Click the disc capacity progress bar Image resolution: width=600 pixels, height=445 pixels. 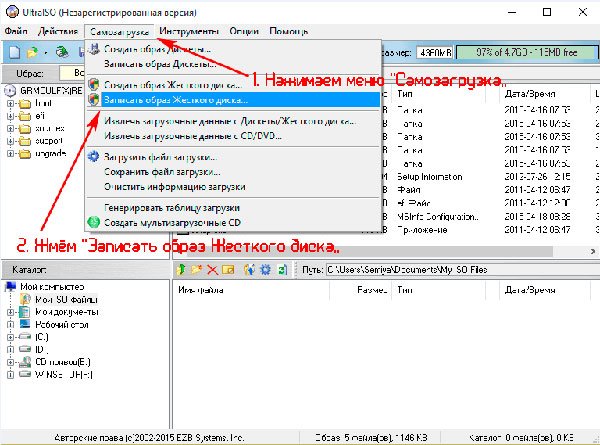527,52
